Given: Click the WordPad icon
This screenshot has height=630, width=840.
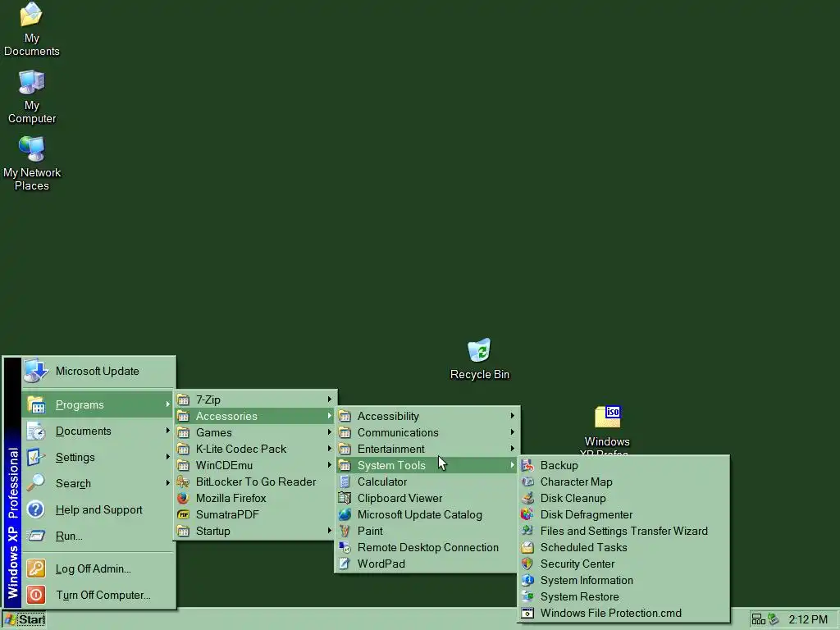Looking at the screenshot, I should (x=345, y=564).
